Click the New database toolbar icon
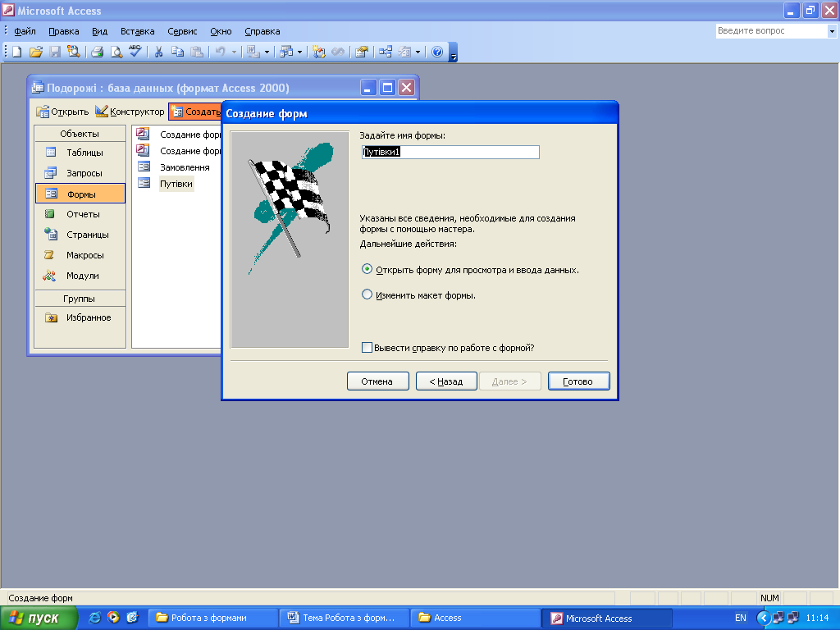Viewport: 840px width, 630px height. tap(17, 52)
